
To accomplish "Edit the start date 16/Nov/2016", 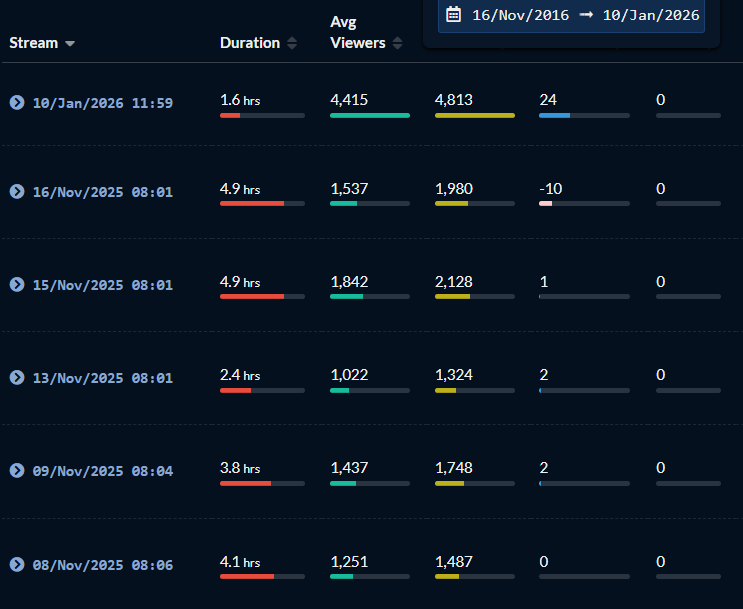I will click(x=520, y=15).
